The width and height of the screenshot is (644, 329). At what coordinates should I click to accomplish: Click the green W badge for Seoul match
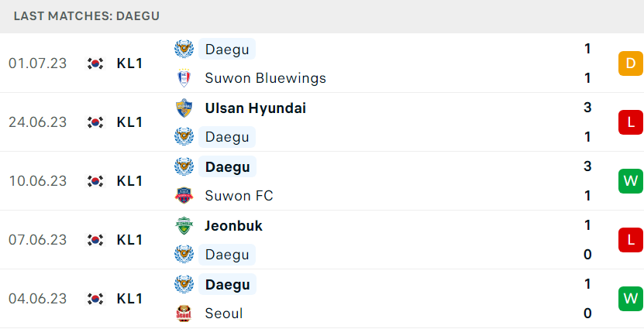click(631, 299)
